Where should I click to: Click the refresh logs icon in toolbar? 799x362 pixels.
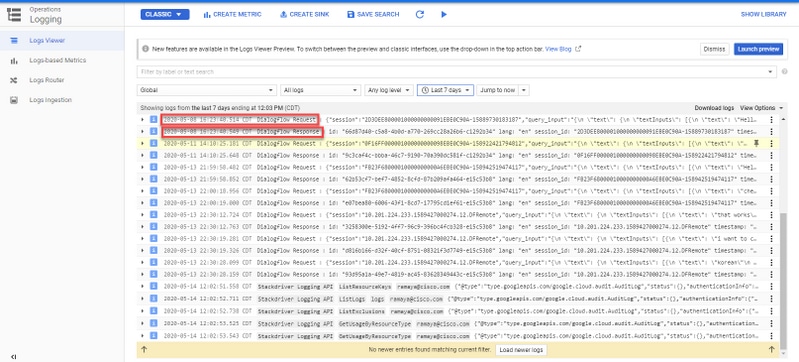[x=419, y=14]
